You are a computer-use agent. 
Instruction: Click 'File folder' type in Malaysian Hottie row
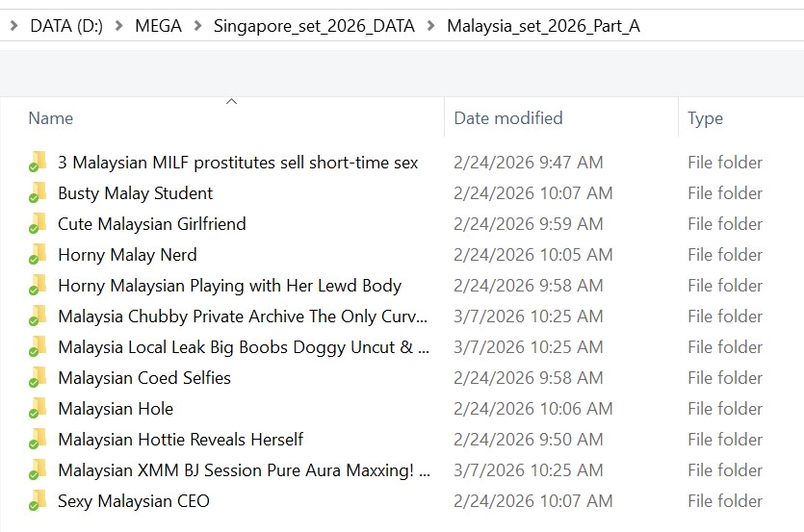725,440
